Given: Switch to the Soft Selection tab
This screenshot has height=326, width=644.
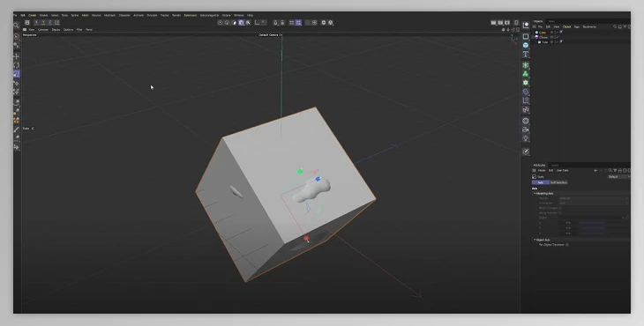Looking at the screenshot, I should (558, 182).
